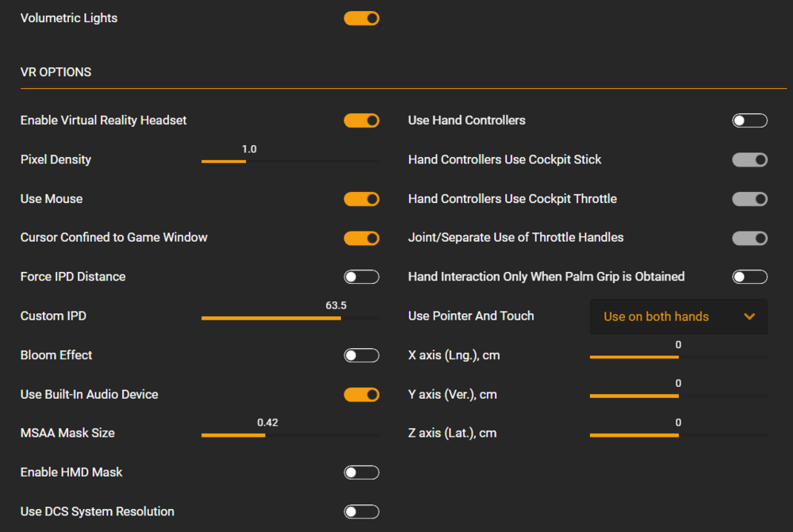This screenshot has width=793, height=532.
Task: Adjust the Custom IPD slider
Action: pyautogui.click(x=290, y=318)
